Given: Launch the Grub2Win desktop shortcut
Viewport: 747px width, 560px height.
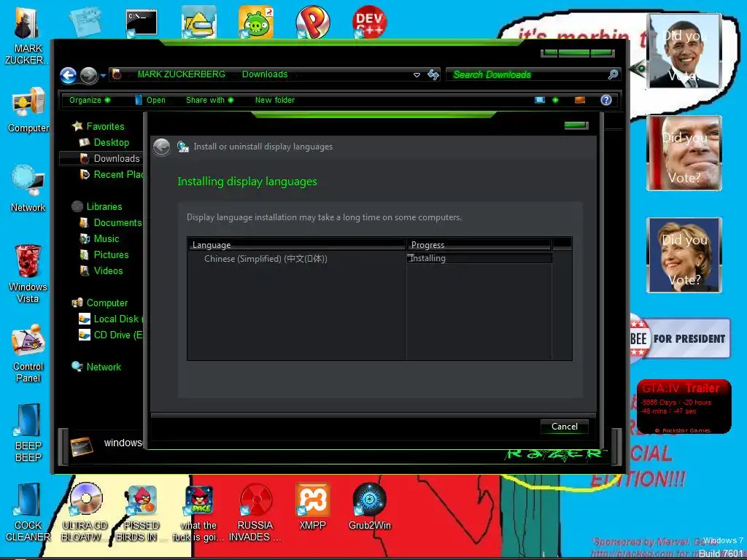Looking at the screenshot, I should click(x=370, y=507).
